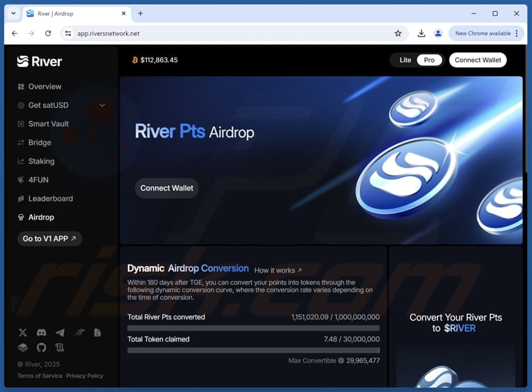The width and height of the screenshot is (532, 392).
Task: Open the Telegram channel icon
Action: tap(60, 333)
